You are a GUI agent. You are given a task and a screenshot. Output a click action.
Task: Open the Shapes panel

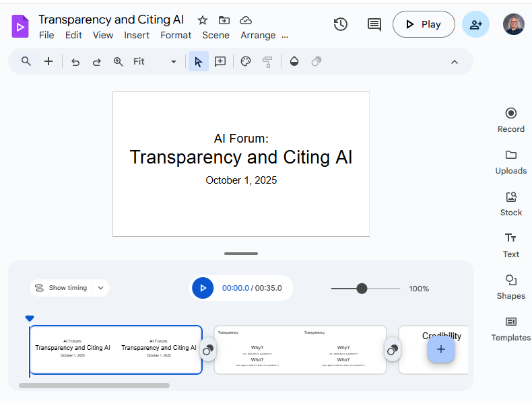pos(511,287)
